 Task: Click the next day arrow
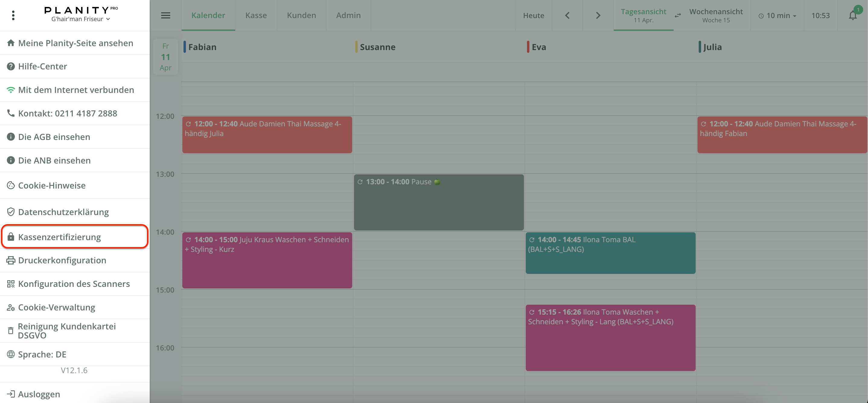tap(598, 15)
